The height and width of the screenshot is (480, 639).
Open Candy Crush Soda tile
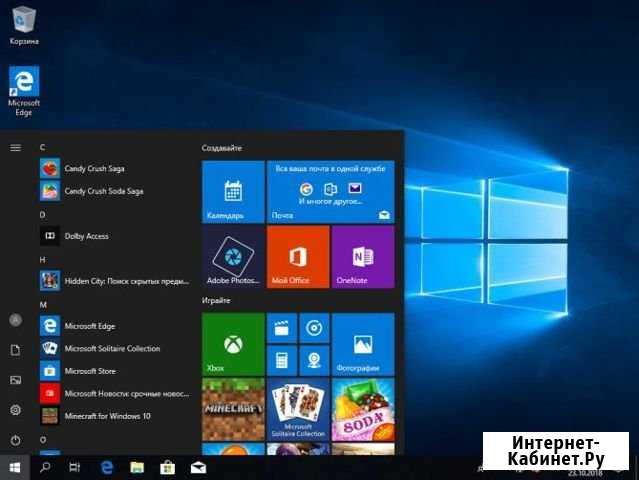[x=363, y=410]
